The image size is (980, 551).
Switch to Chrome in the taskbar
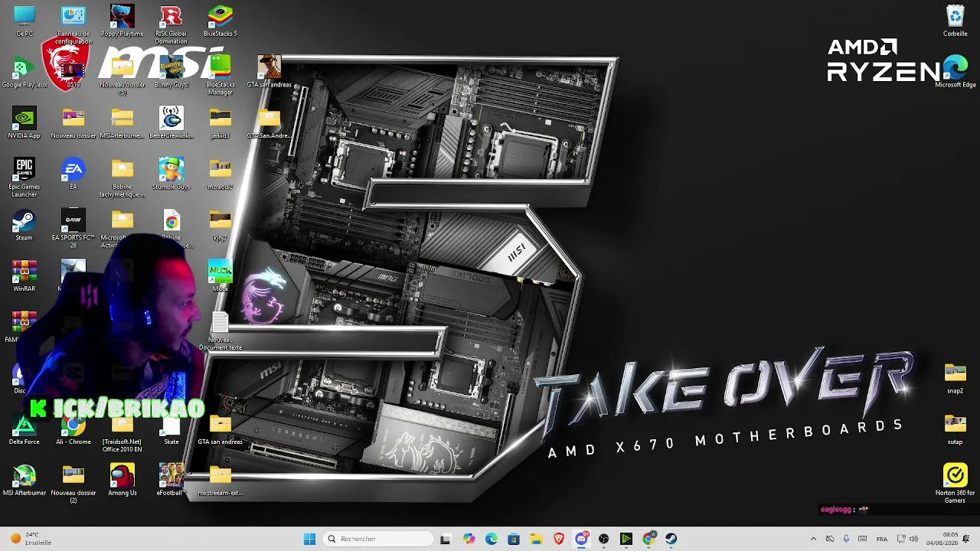pos(648,539)
